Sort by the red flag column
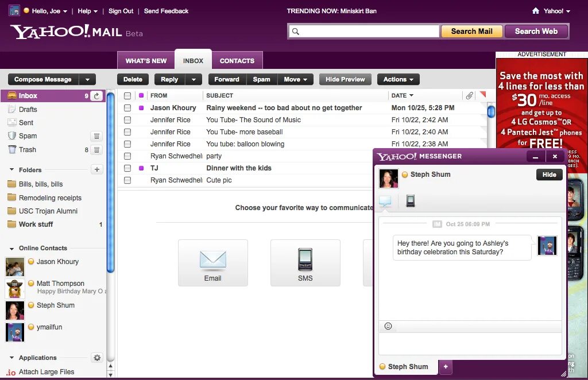Screen dimensions: 588x380 tap(482, 95)
